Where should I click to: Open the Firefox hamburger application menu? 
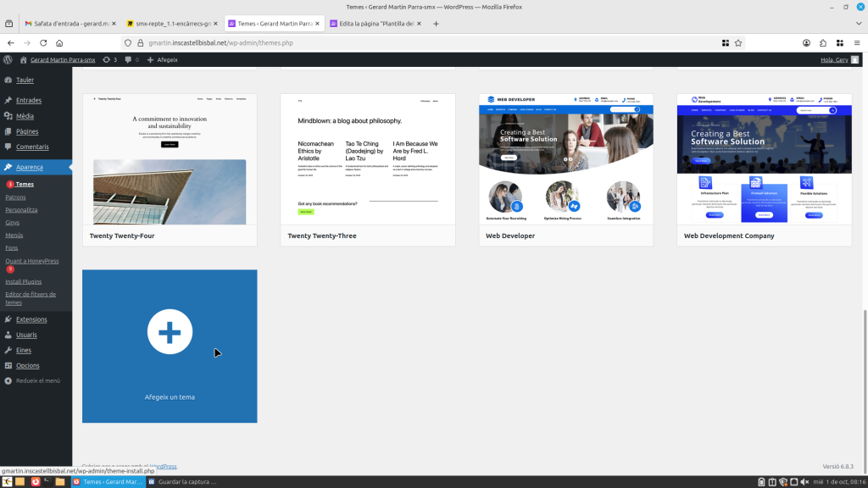[x=855, y=42]
